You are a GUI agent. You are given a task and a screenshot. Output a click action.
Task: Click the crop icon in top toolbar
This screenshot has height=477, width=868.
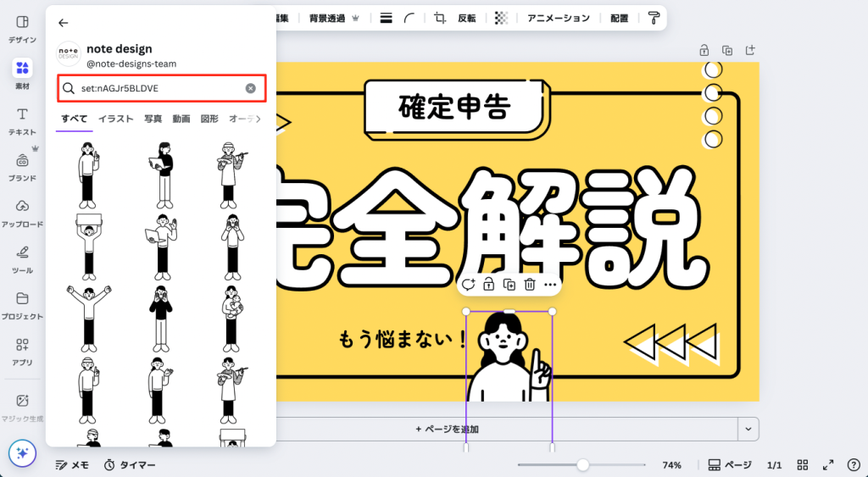(439, 18)
